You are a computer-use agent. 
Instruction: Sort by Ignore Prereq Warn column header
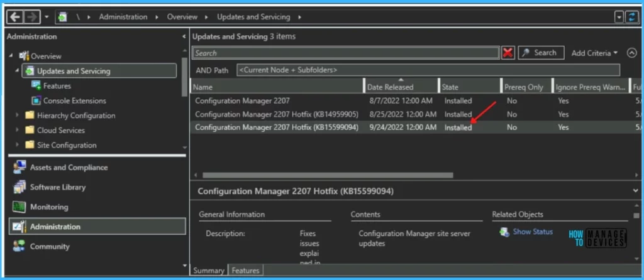[591, 87]
